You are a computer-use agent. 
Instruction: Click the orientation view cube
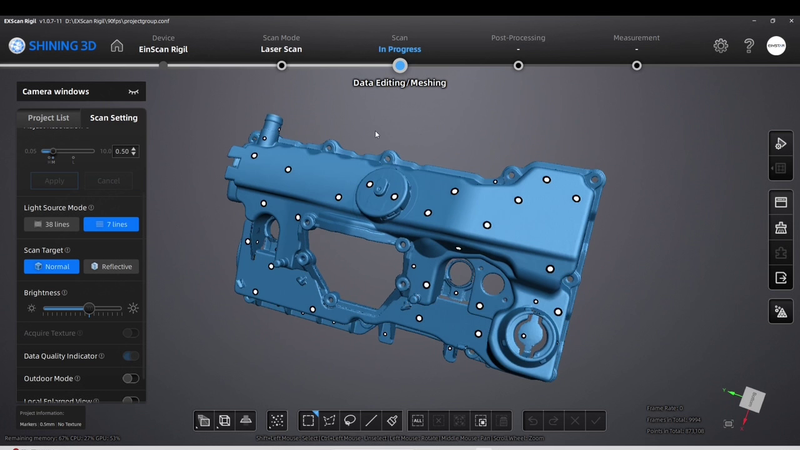coord(752,399)
